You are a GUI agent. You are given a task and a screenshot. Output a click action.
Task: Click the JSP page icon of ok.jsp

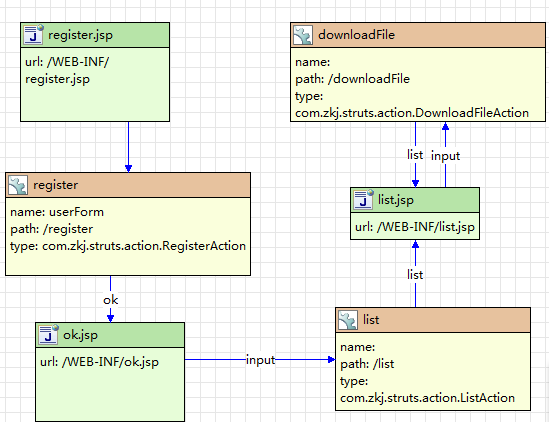click(x=48, y=334)
